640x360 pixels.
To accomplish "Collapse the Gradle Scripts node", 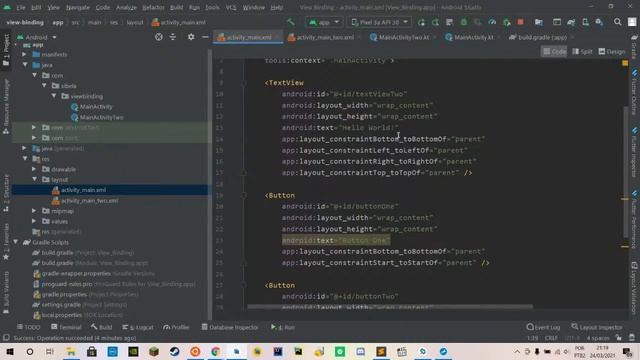I will coord(16,242).
